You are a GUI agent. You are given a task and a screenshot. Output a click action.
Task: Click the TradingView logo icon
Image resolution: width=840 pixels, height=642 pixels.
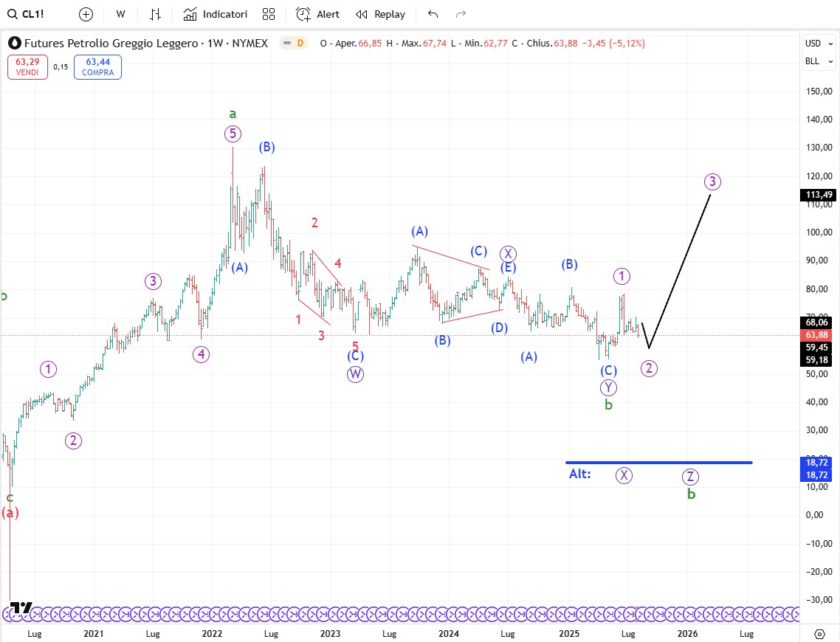21,607
